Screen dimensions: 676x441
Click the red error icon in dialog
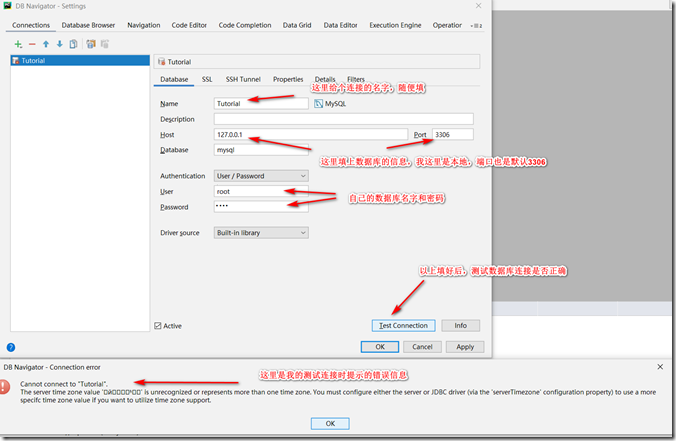tap(4, 386)
